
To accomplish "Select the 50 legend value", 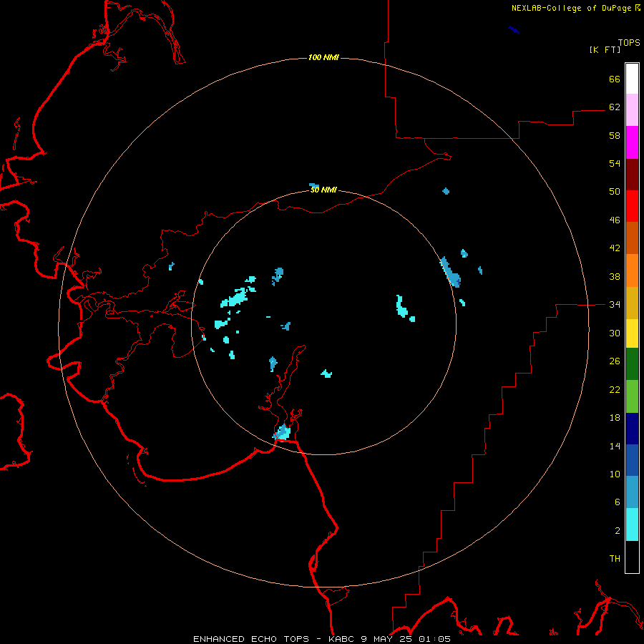I will (x=615, y=191).
